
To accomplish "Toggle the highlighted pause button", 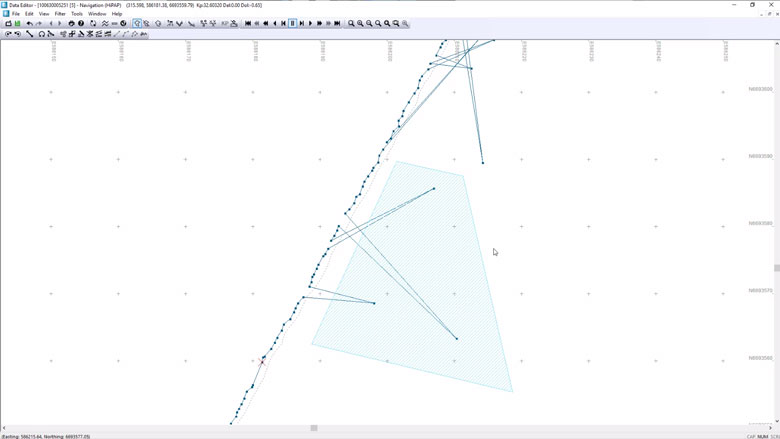I will click(292, 23).
